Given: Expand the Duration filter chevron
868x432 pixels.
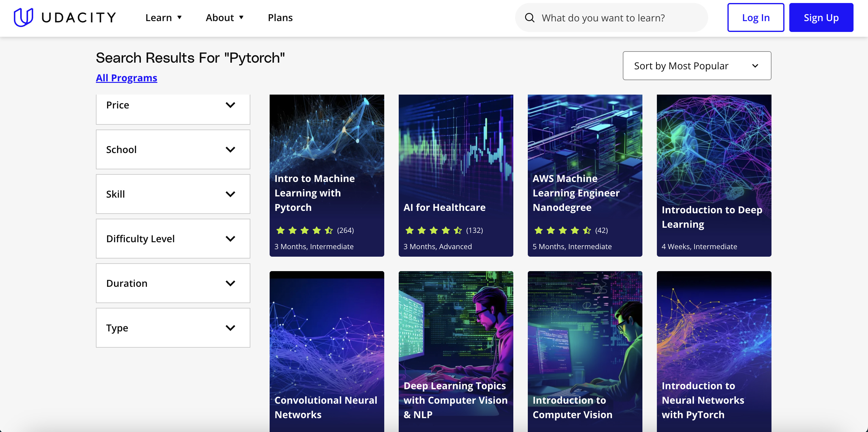Looking at the screenshot, I should tap(230, 283).
